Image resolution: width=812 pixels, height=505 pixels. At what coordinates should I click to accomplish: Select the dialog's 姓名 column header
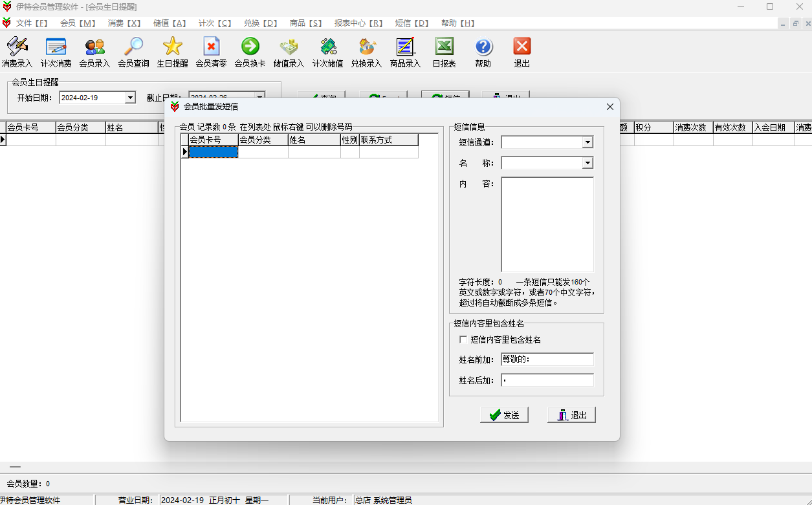pos(314,140)
